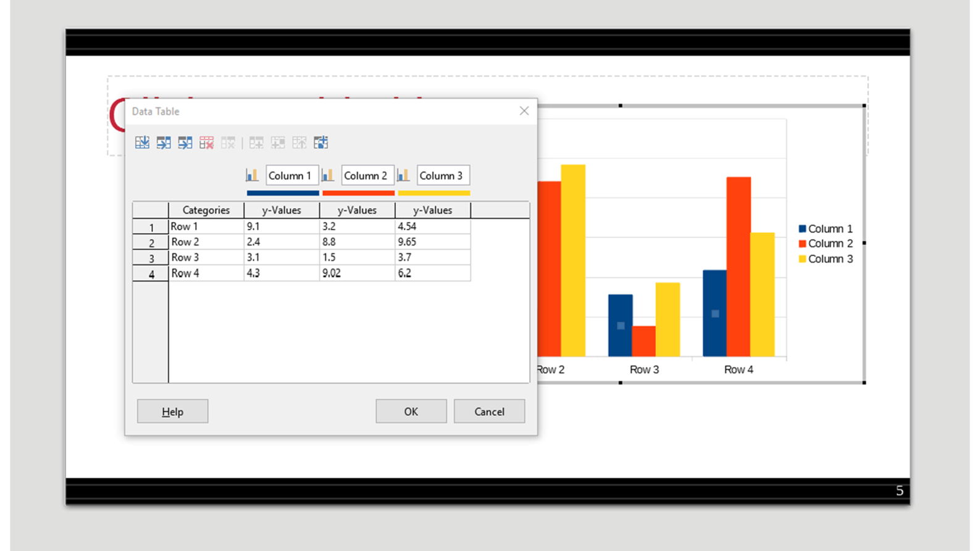Click the 'Row 3' axis label in chart
980x551 pixels.
tap(644, 370)
